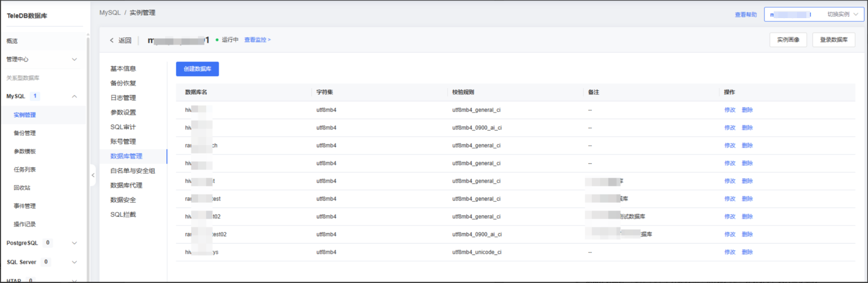The image size is (868, 283).
Task: Select 备份管理 in the left sidebar
Action: click(x=25, y=133)
